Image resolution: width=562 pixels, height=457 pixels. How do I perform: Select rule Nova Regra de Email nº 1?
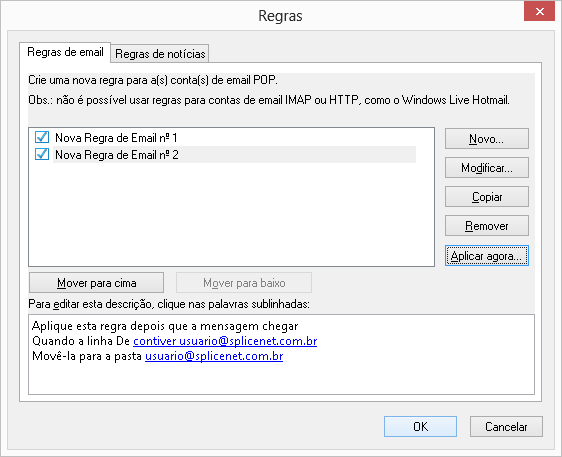tap(116, 138)
